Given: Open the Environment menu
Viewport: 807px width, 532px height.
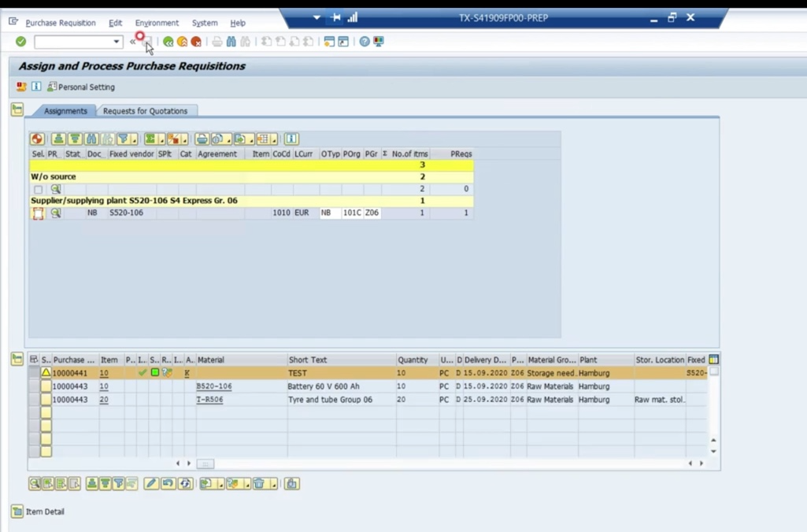Looking at the screenshot, I should (157, 23).
